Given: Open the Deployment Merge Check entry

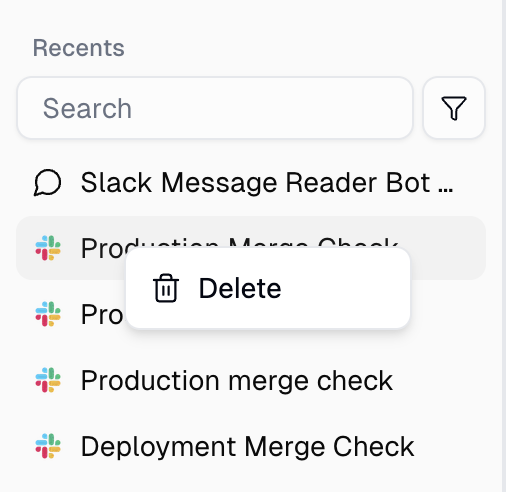Looking at the screenshot, I should pos(251,446).
